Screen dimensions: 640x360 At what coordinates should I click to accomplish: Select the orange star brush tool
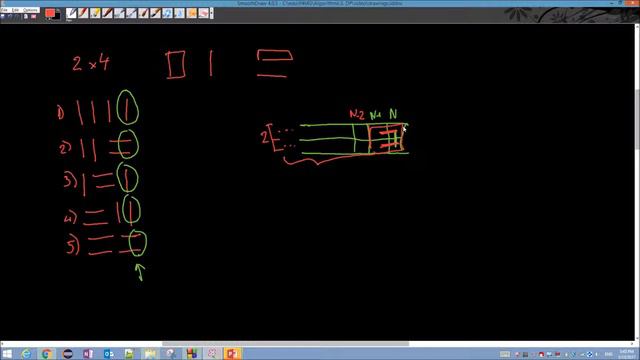(191, 13)
